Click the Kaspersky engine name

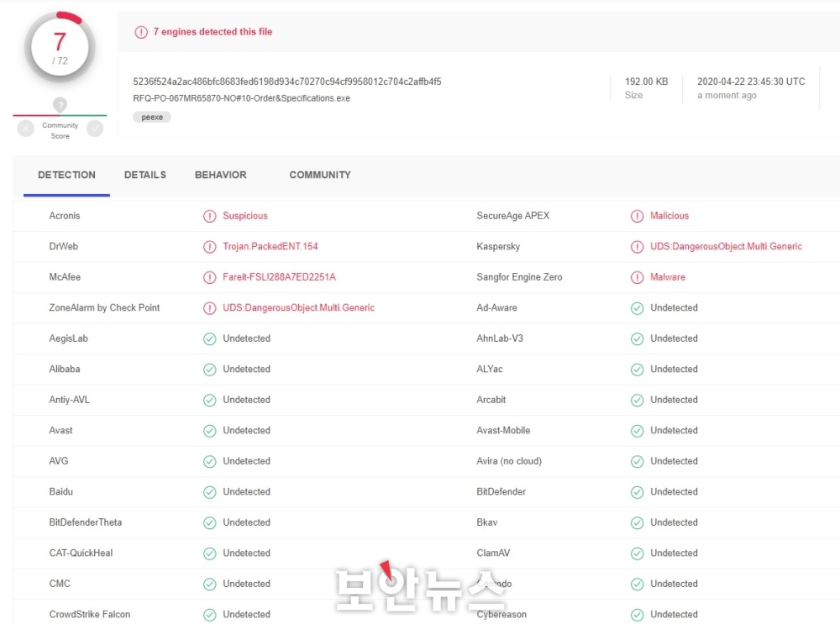(x=498, y=246)
